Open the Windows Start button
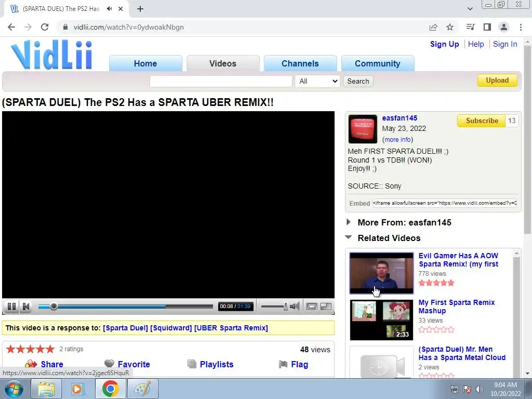 [14, 389]
